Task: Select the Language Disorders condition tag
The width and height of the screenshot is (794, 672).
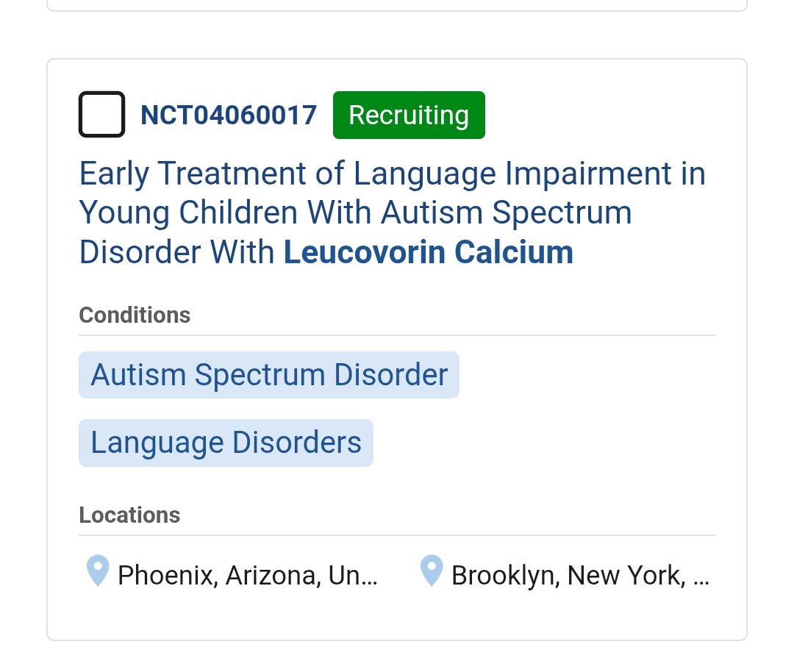Action: pos(226,443)
